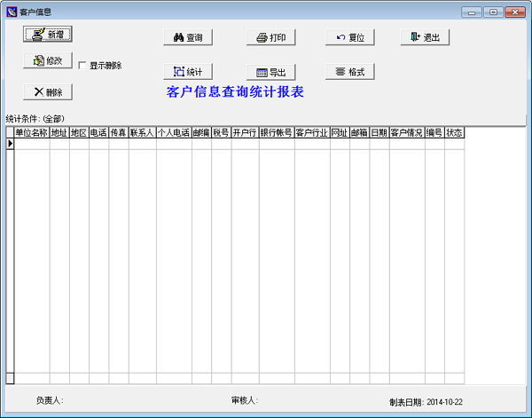Click the 审核人 label

pos(245,400)
